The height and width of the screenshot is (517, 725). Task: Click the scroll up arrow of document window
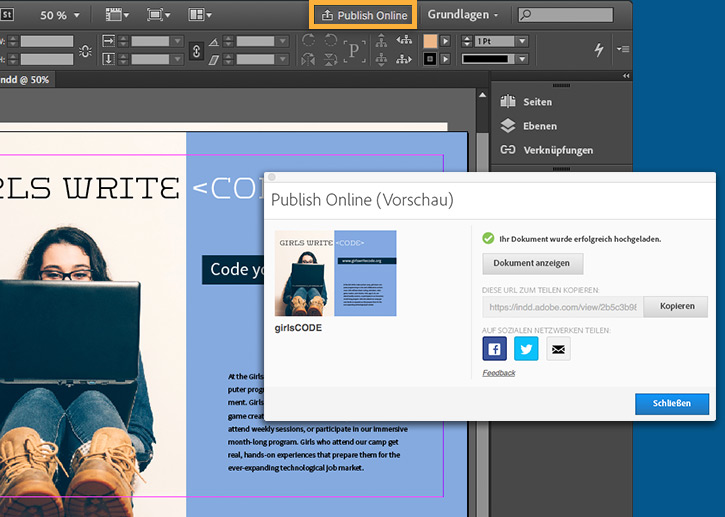482,95
